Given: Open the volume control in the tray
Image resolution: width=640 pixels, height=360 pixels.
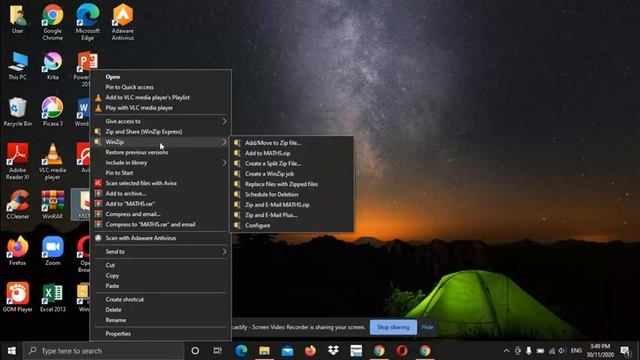Looking at the screenshot, I should [562, 351].
